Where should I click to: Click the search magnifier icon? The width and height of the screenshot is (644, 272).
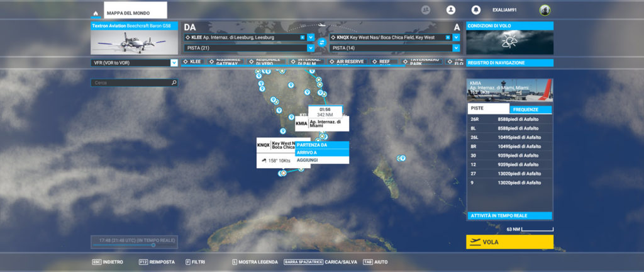[x=174, y=82]
